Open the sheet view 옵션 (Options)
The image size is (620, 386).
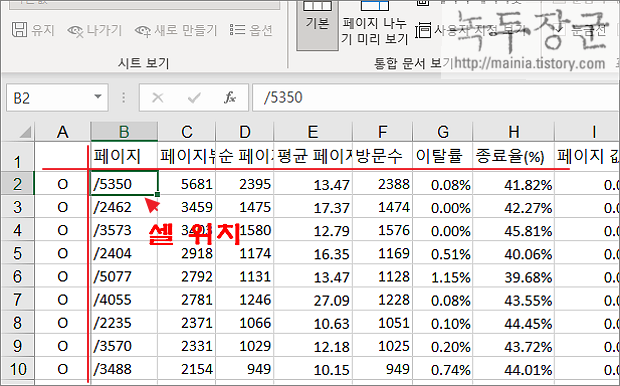(251, 30)
